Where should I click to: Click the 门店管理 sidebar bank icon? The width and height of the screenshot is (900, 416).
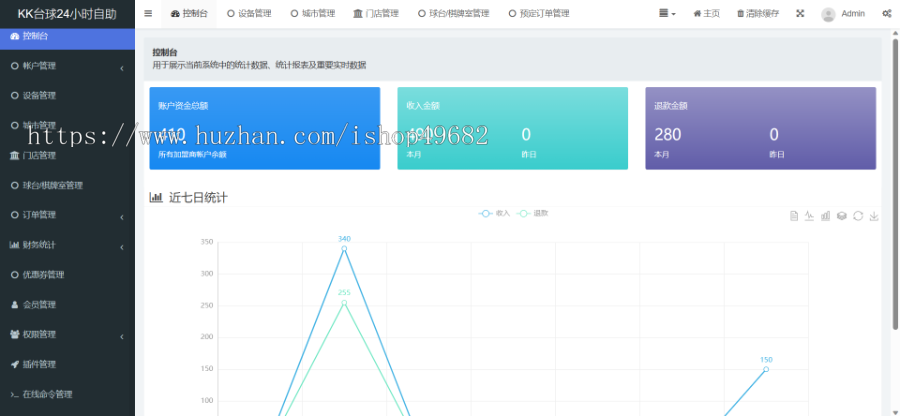click(x=14, y=155)
